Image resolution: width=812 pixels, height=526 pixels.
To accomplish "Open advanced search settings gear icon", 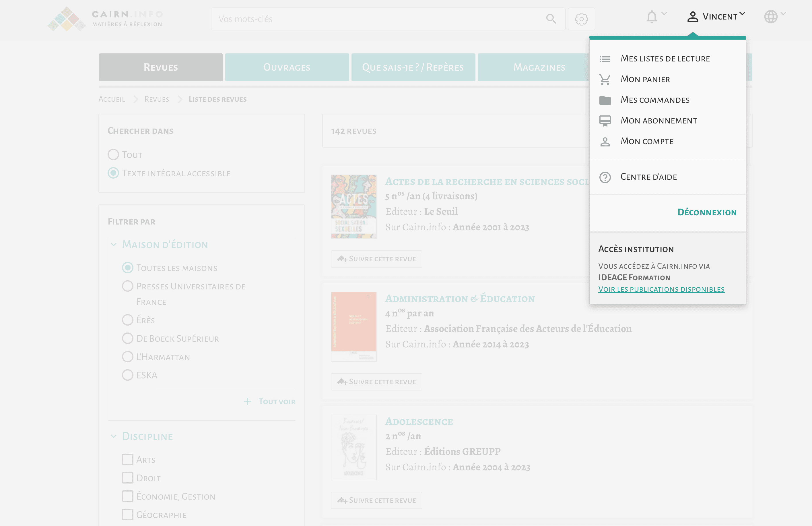I will click(581, 19).
